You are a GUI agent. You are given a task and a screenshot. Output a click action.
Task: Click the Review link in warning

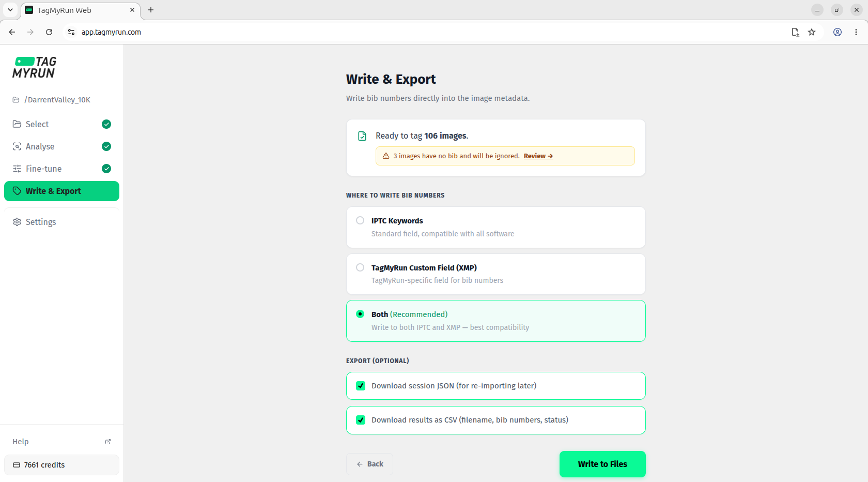[x=538, y=156]
